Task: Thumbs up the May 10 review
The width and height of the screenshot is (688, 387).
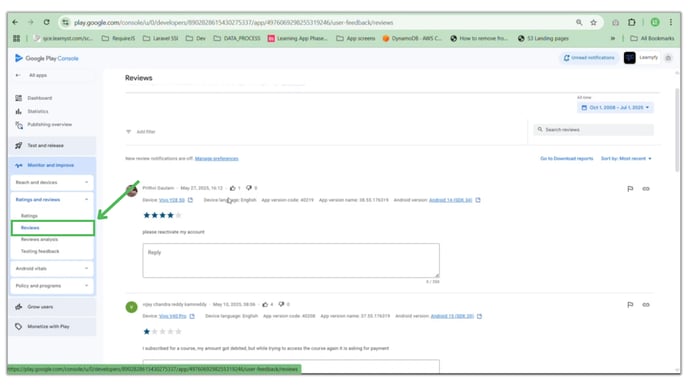Action: [265, 305]
